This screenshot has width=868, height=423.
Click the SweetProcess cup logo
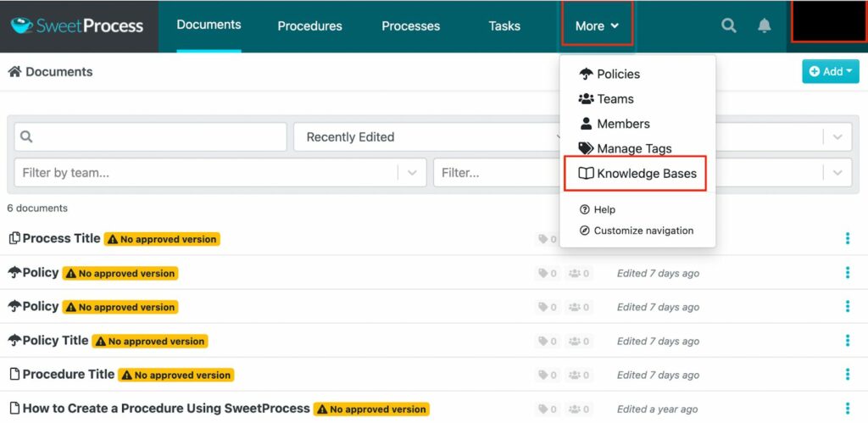click(x=21, y=25)
